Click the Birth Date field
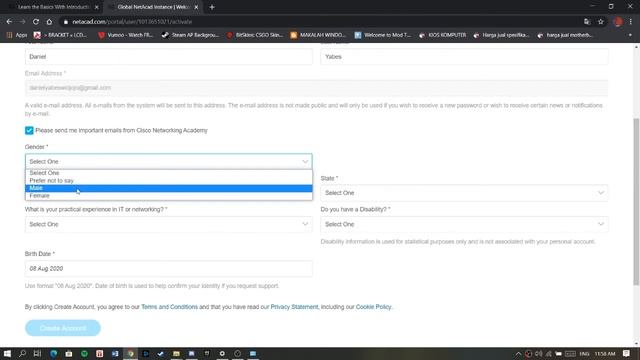Viewport: 640px width, 360px height. point(169,269)
